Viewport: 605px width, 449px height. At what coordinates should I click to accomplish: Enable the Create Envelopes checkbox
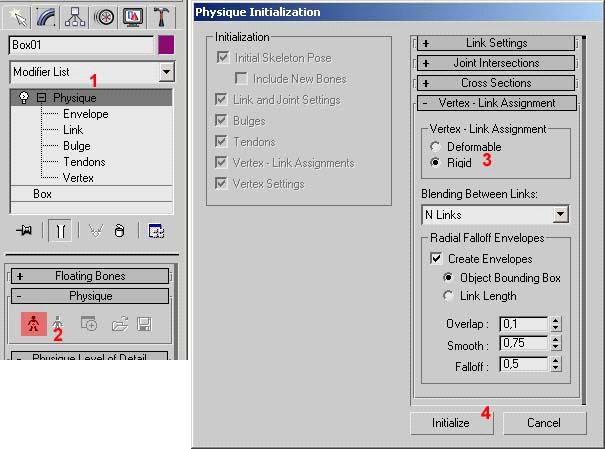(435, 258)
